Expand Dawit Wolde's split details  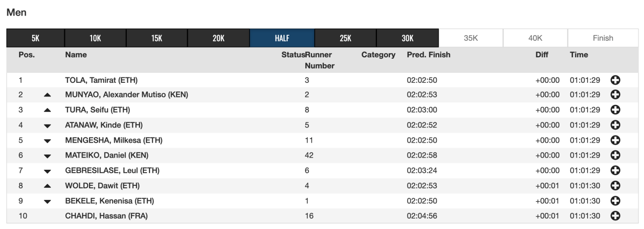point(615,186)
